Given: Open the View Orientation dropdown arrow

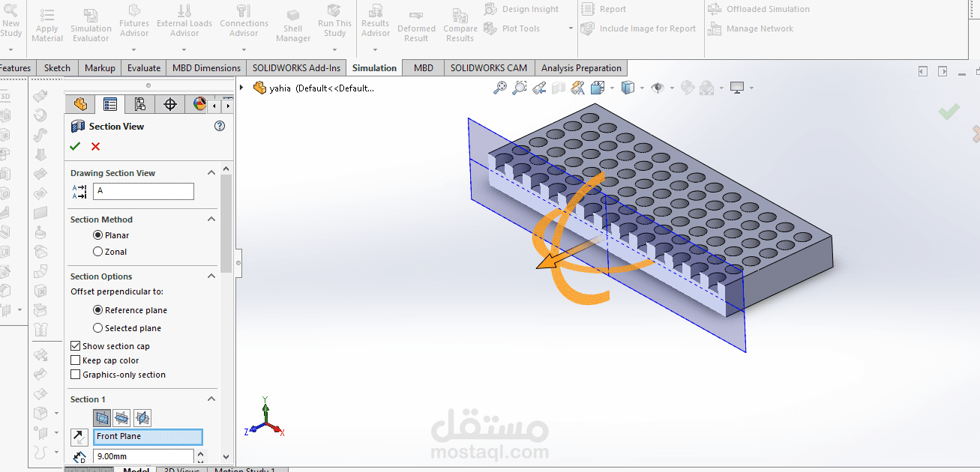Looking at the screenshot, I should (x=613, y=88).
